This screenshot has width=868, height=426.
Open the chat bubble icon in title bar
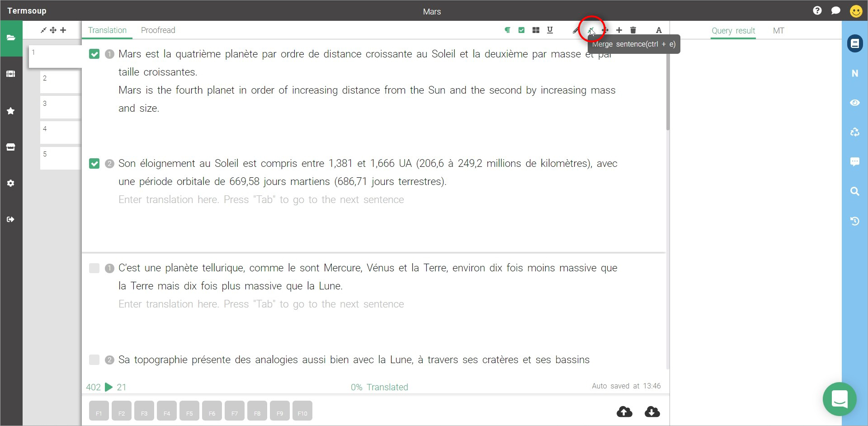(836, 10)
